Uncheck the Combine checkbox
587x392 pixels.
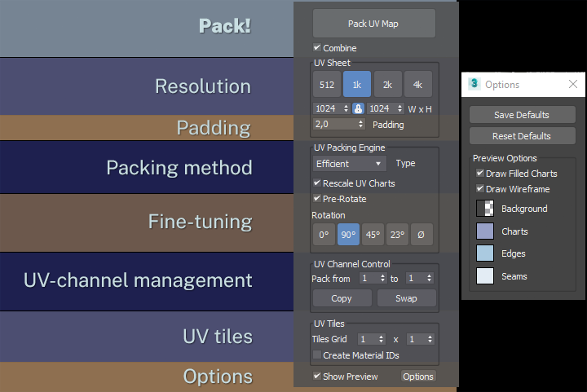(317, 48)
